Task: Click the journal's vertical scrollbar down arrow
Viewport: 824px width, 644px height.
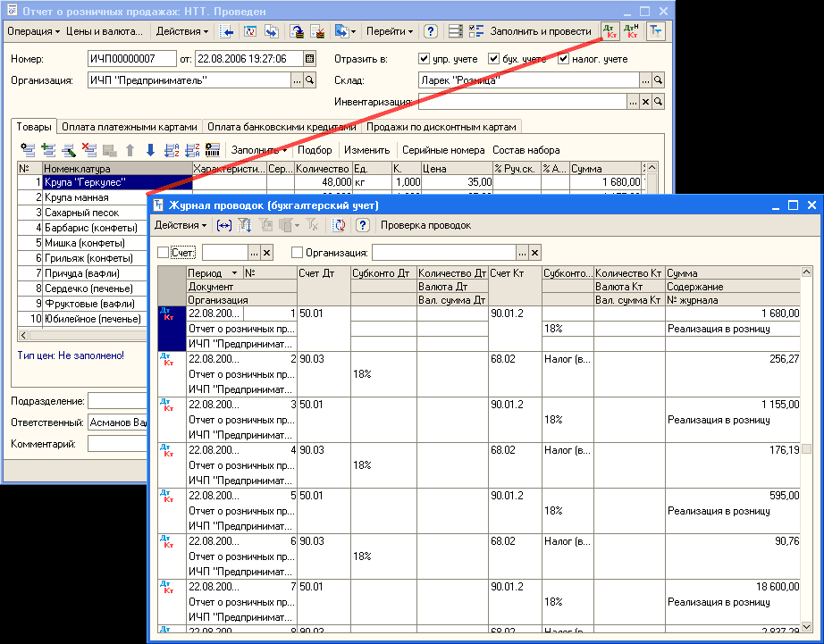Action: click(806, 628)
